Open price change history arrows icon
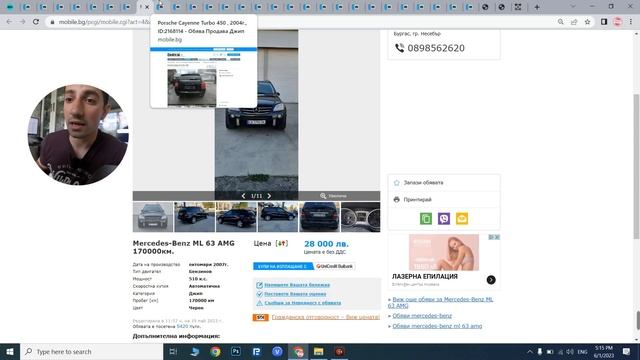Viewport: 640px width, 360px height. (282, 243)
